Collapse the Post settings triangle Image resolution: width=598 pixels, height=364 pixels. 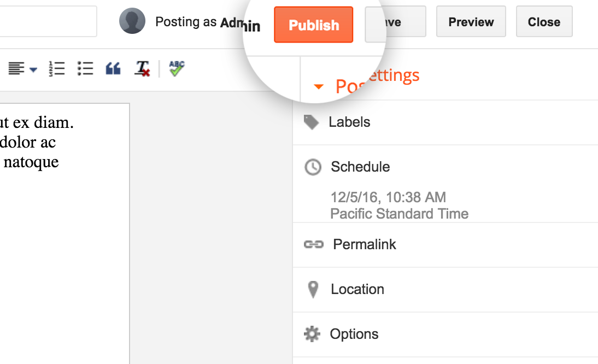pyautogui.click(x=319, y=86)
